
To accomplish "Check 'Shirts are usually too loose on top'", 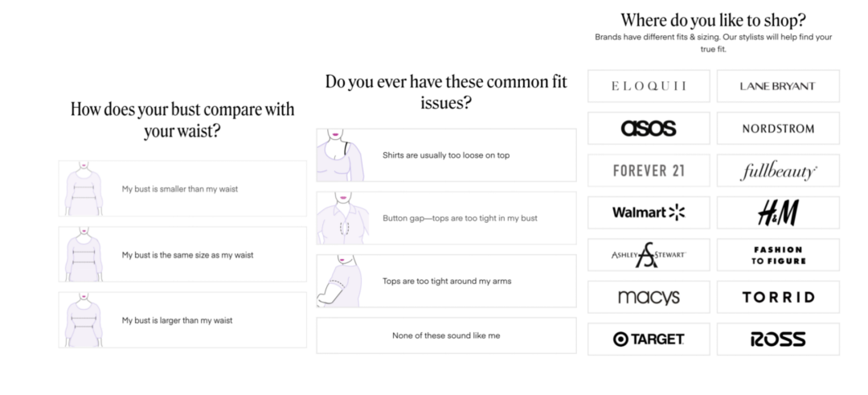I will pyautogui.click(x=445, y=155).
